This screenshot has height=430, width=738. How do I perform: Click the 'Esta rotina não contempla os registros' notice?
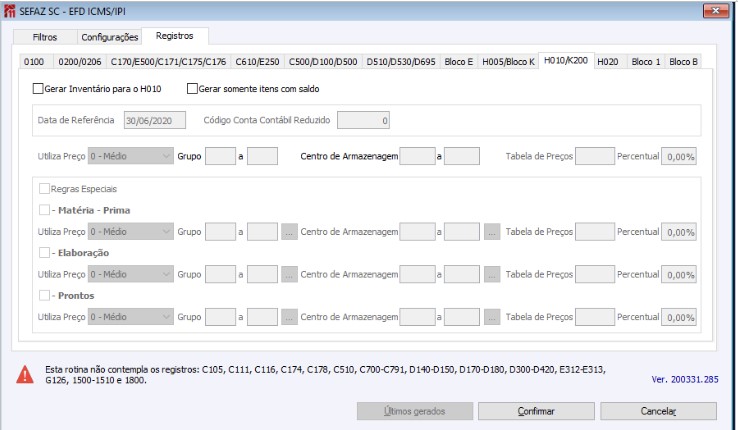(325, 375)
